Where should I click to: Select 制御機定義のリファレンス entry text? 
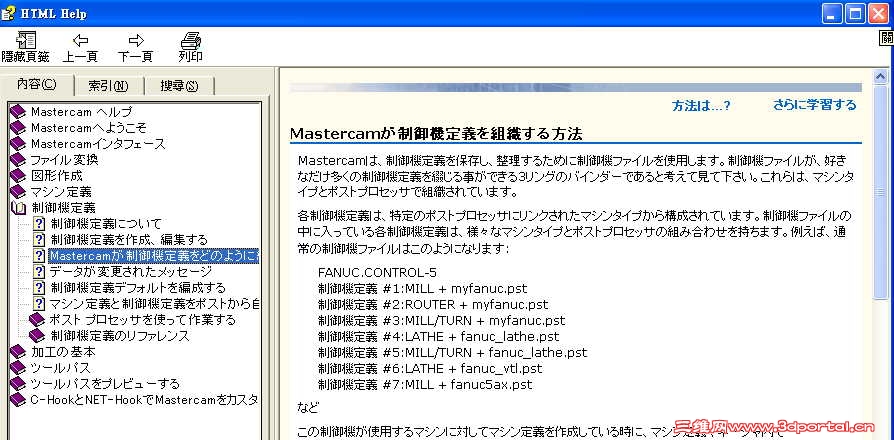click(120, 335)
